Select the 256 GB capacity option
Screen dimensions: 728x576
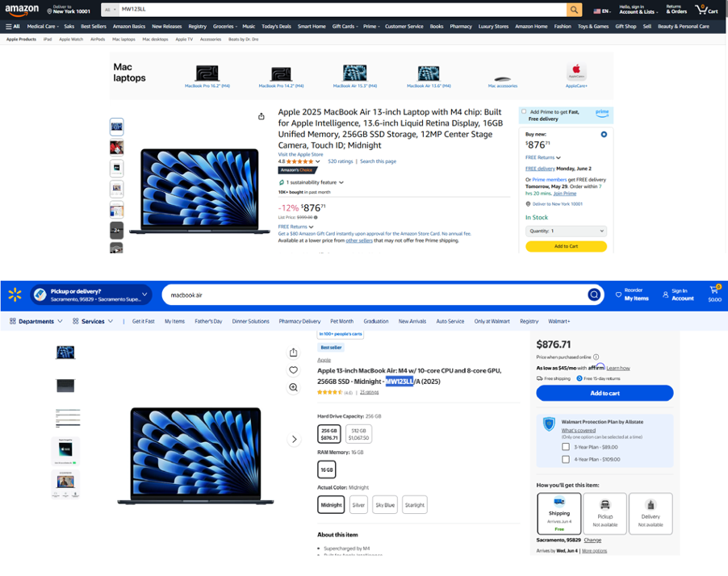(329, 434)
